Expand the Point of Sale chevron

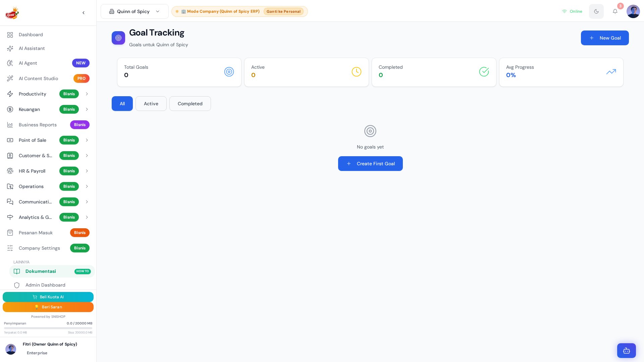point(87,140)
